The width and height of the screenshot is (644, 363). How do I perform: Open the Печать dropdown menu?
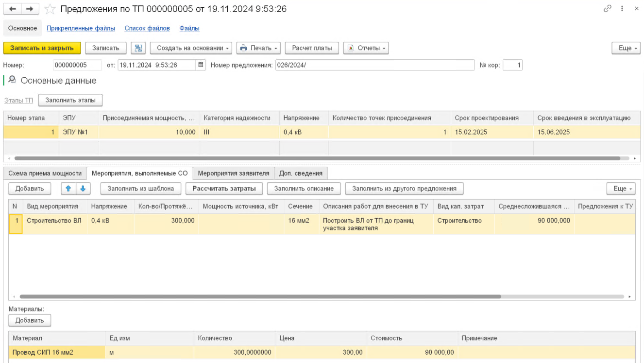tap(258, 48)
